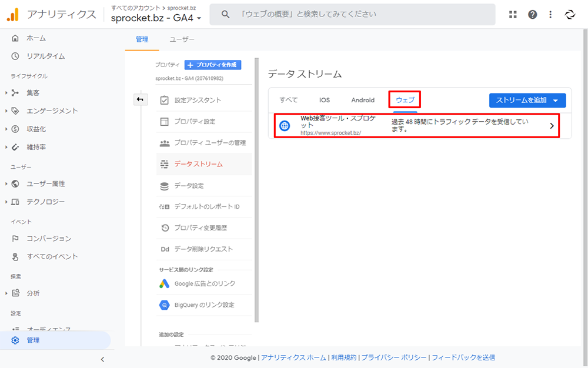Click the search magnifier icon
Image resolution: width=588 pixels, height=368 pixels.
coord(225,14)
